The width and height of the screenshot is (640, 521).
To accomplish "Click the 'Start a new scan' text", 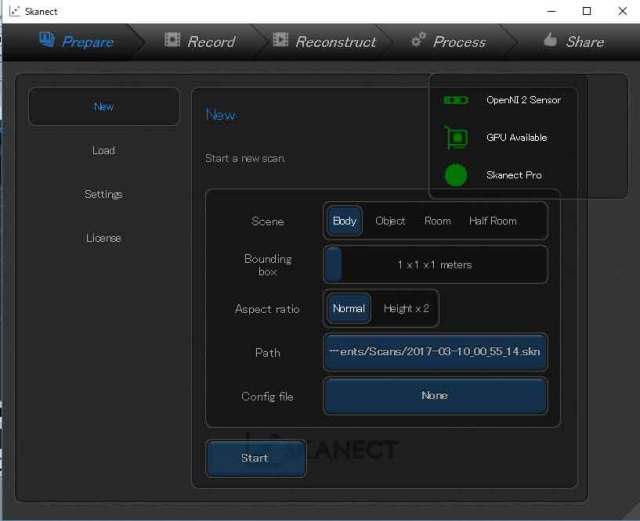I will pyautogui.click(x=245, y=158).
